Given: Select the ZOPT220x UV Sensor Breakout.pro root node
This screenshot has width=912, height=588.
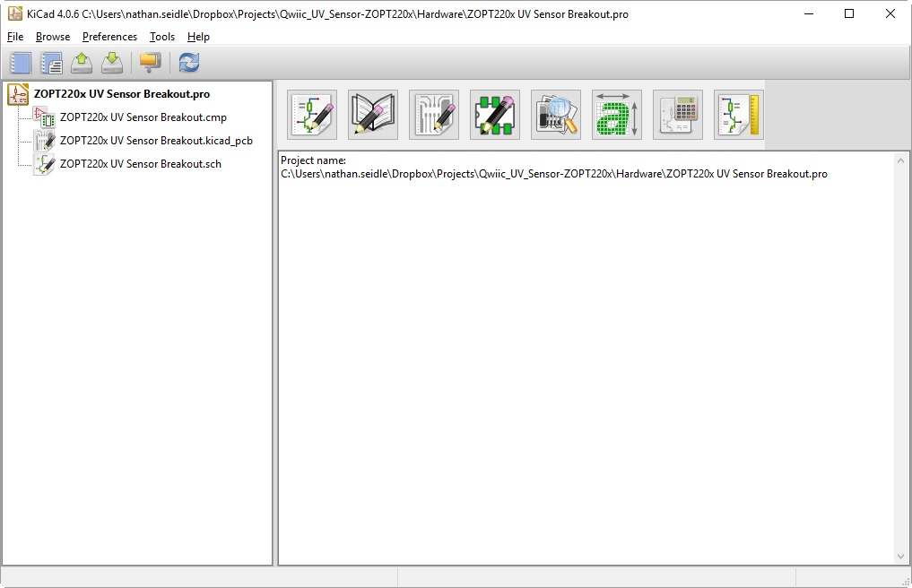Looking at the screenshot, I should pyautogui.click(x=121, y=94).
